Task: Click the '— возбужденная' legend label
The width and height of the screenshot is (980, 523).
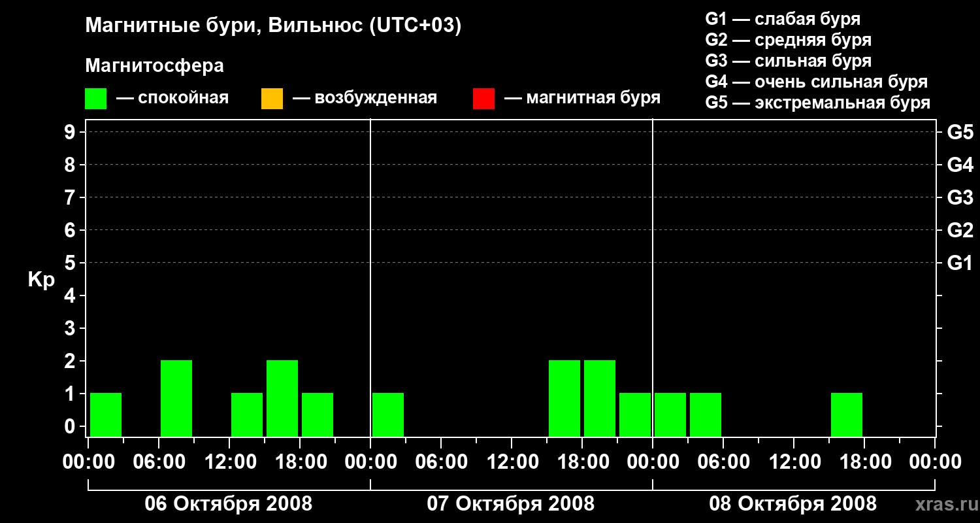Action: [x=365, y=99]
